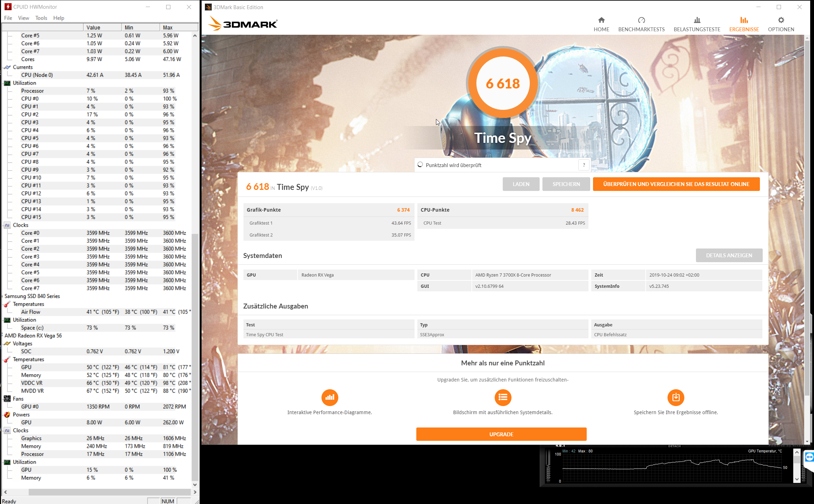
Task: Select the "GPU #0" fan row
Action: tap(103, 406)
